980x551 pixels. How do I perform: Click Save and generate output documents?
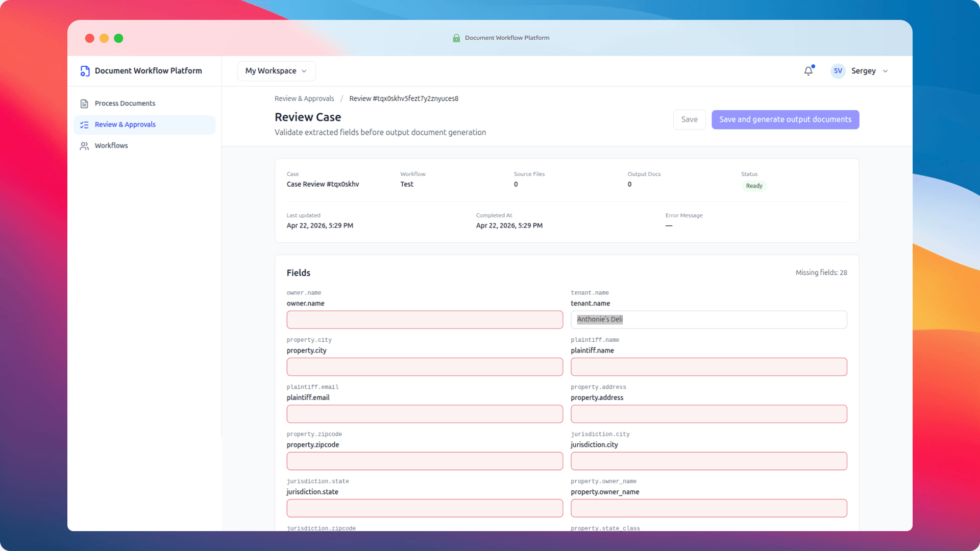click(x=785, y=119)
